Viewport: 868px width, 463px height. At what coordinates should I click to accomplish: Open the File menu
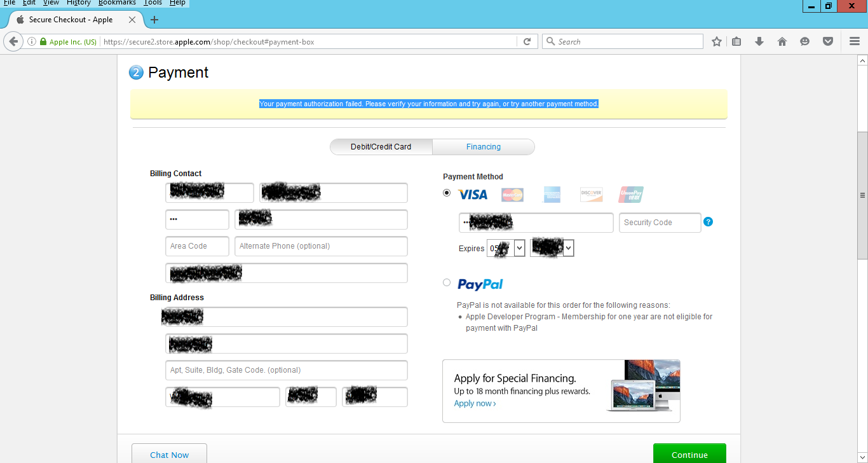click(10, 3)
